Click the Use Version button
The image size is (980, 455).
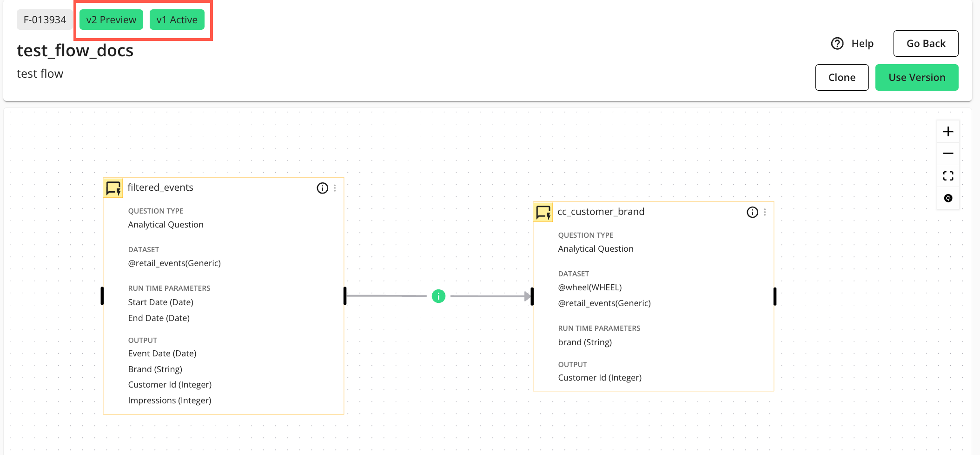click(x=916, y=77)
